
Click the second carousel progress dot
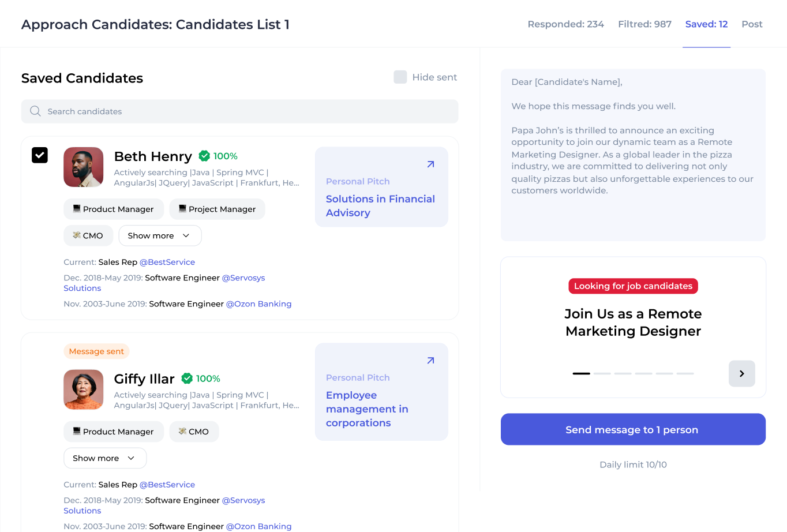pos(602,373)
